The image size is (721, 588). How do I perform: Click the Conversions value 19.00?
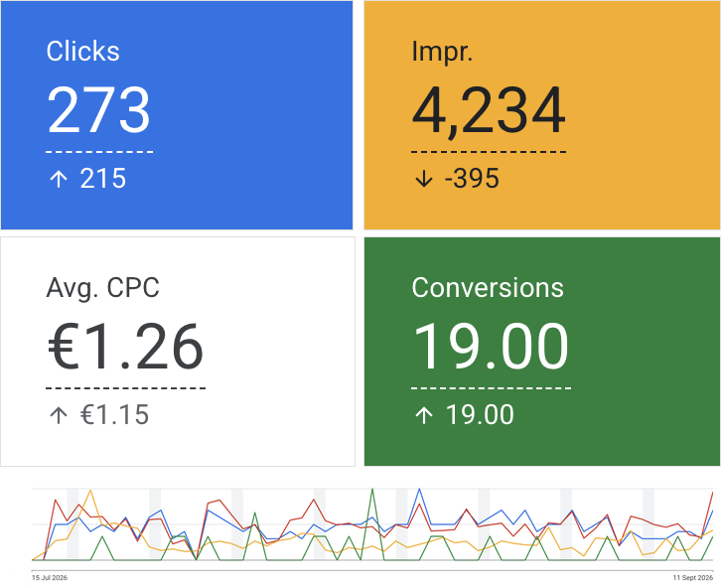pyautogui.click(x=491, y=347)
